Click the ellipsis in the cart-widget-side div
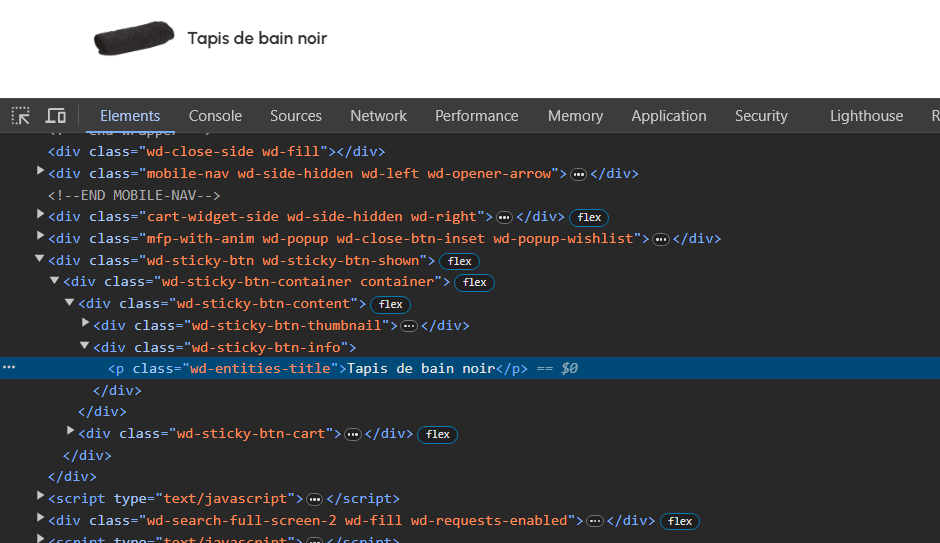Screen dimensions: 940x543 point(504,218)
